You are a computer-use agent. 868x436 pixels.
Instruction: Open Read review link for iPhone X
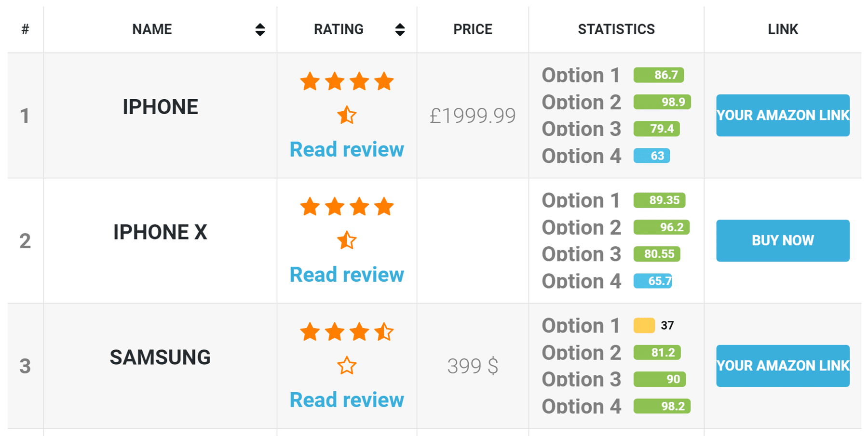coord(347,275)
